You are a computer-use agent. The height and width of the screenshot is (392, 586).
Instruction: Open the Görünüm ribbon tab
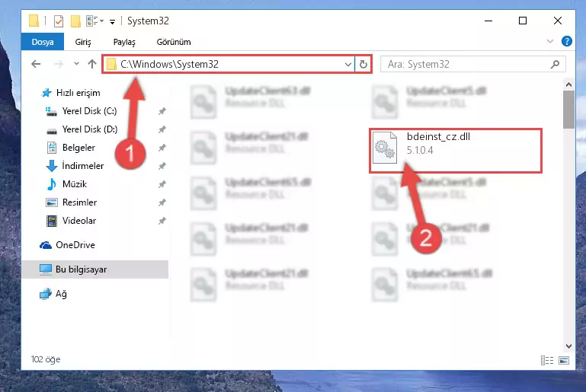tap(174, 42)
